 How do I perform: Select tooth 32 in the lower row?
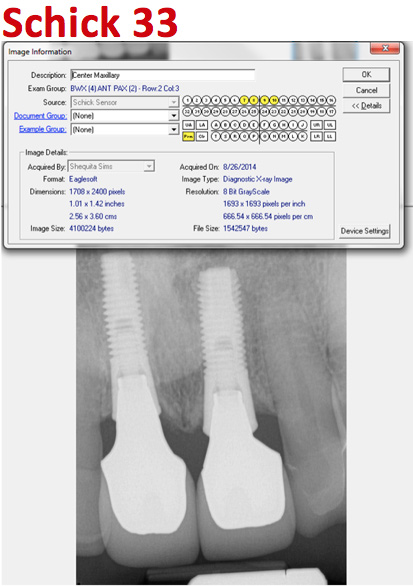click(x=187, y=111)
